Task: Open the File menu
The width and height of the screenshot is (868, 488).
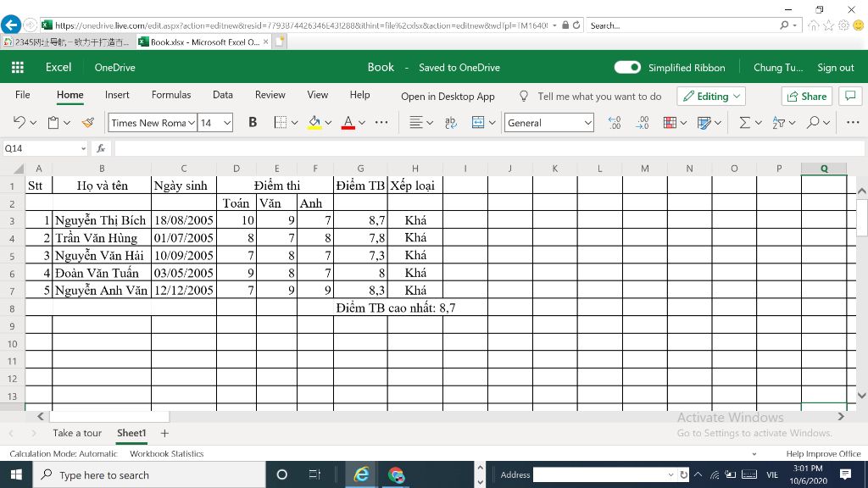Action: pos(23,95)
